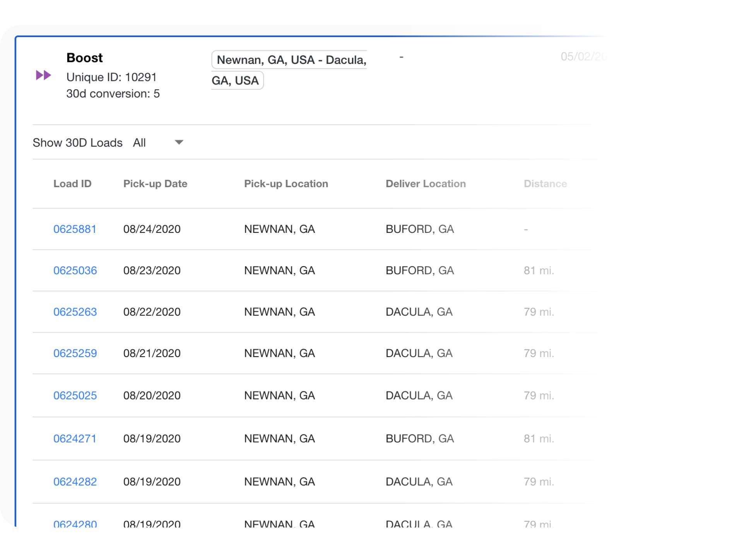Viewport: 739px width, 560px height.
Task: Select the Unique ID: 10291 text
Action: tap(111, 77)
